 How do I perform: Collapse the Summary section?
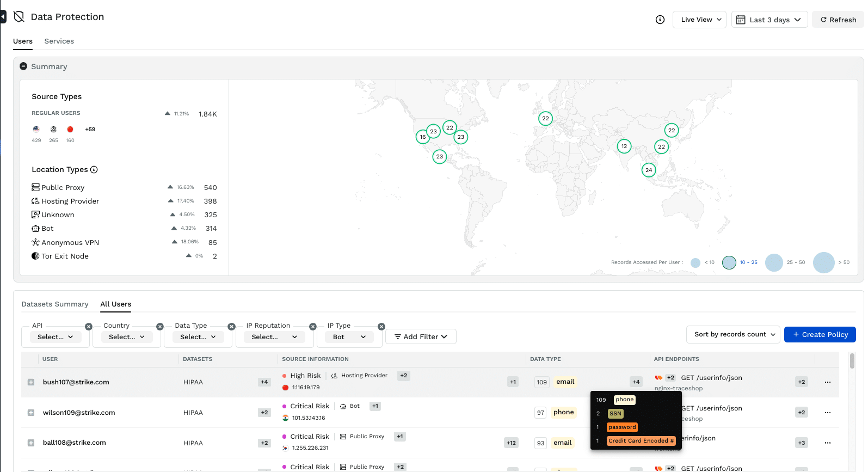(23, 66)
